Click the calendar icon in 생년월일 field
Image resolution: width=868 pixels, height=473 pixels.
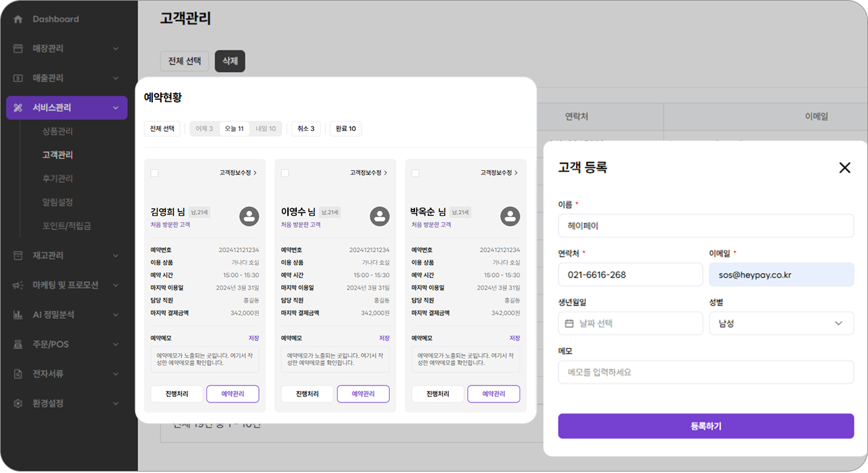[x=570, y=324]
